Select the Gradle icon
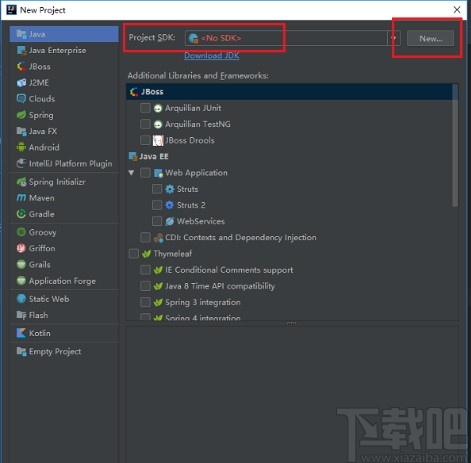Viewport: 471px width, 463px height. (21, 214)
